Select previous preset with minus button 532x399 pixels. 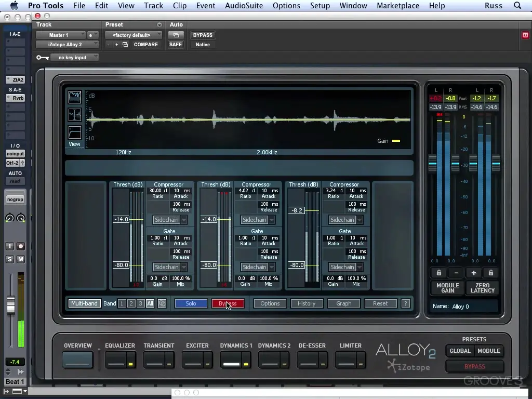point(108,45)
